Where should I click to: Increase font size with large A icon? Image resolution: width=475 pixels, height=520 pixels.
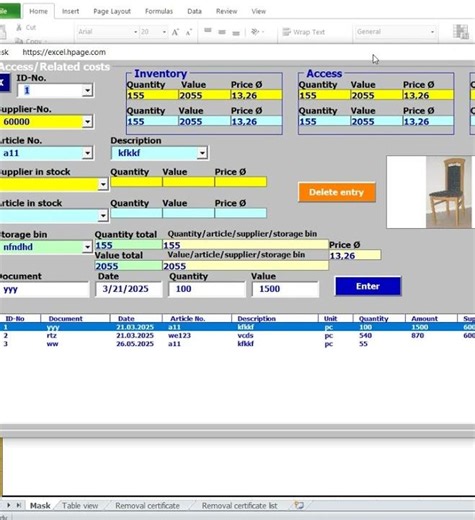[x=175, y=32]
